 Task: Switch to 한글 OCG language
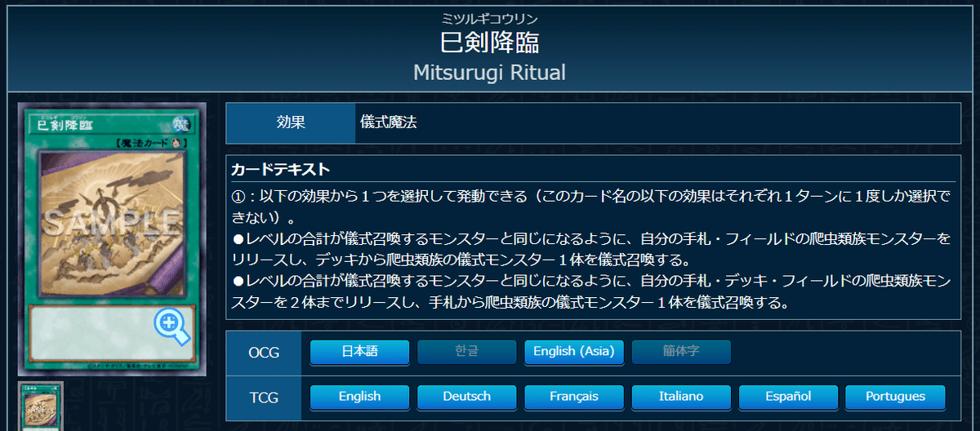click(x=467, y=352)
